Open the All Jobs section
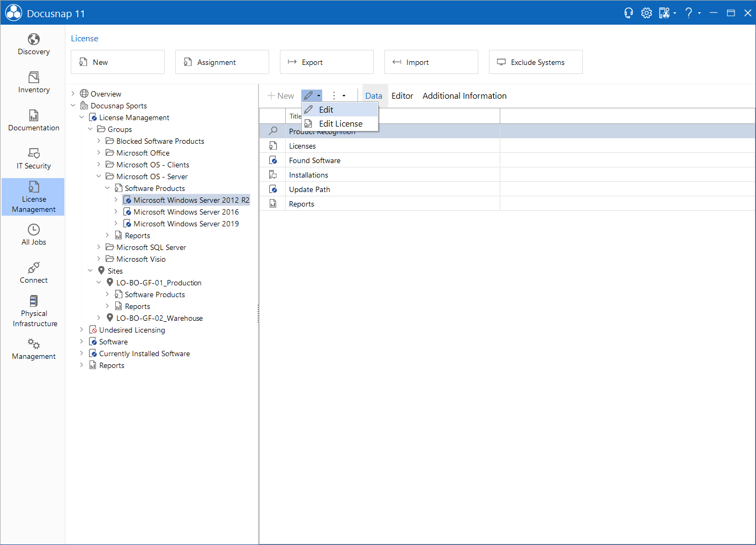The image size is (756, 545). [33, 235]
